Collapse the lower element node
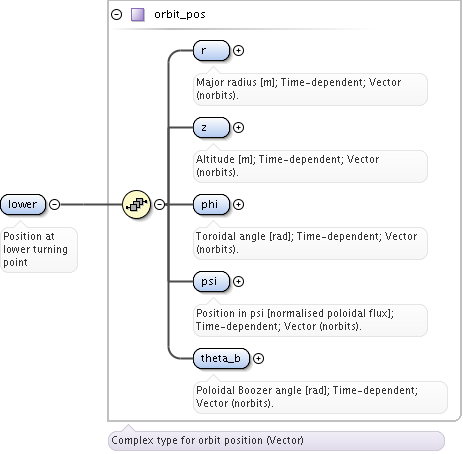463x454 pixels. point(55,204)
